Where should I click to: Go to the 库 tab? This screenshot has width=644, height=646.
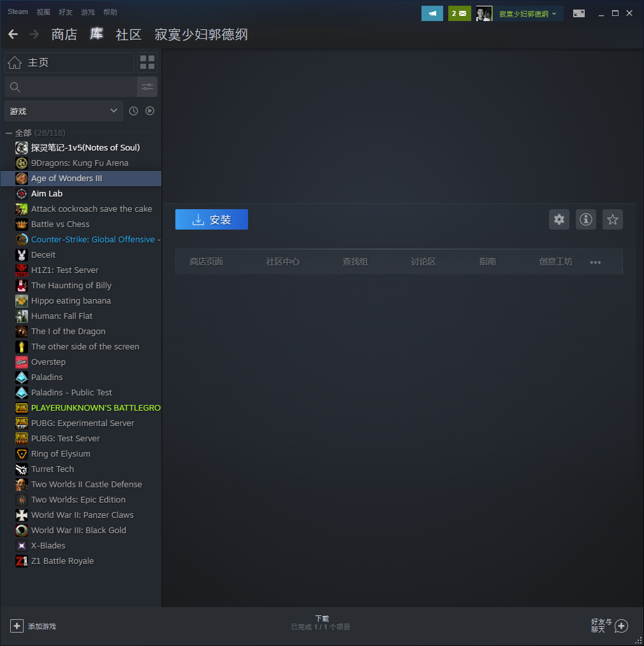pos(96,34)
